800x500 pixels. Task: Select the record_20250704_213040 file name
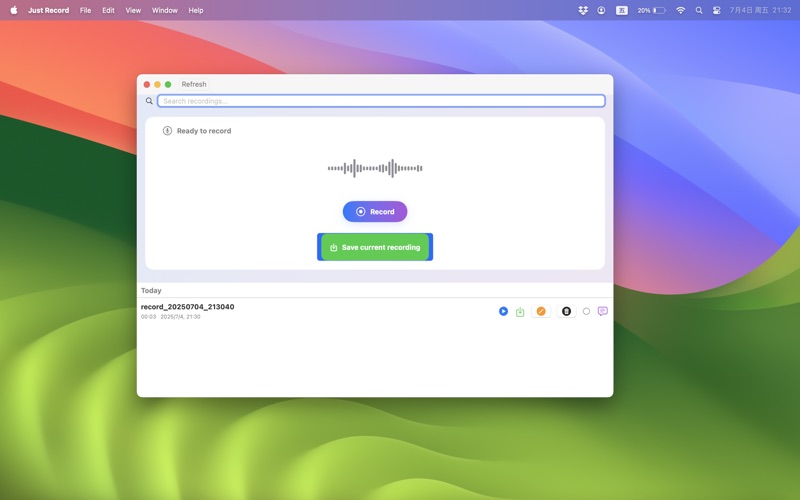pyautogui.click(x=188, y=307)
